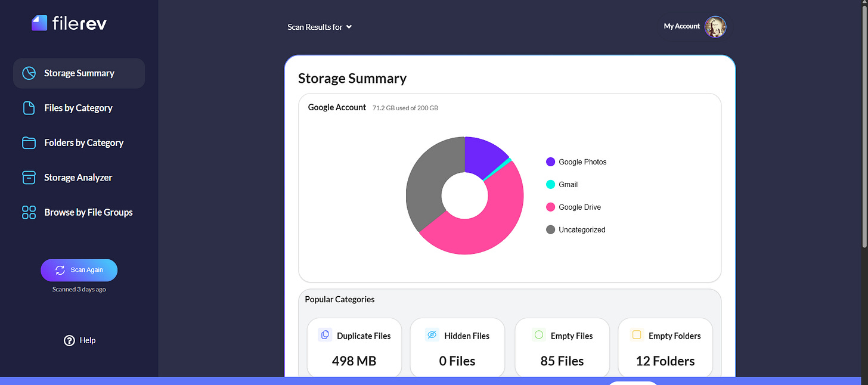Expand the Scan Results for dropdown

point(320,27)
